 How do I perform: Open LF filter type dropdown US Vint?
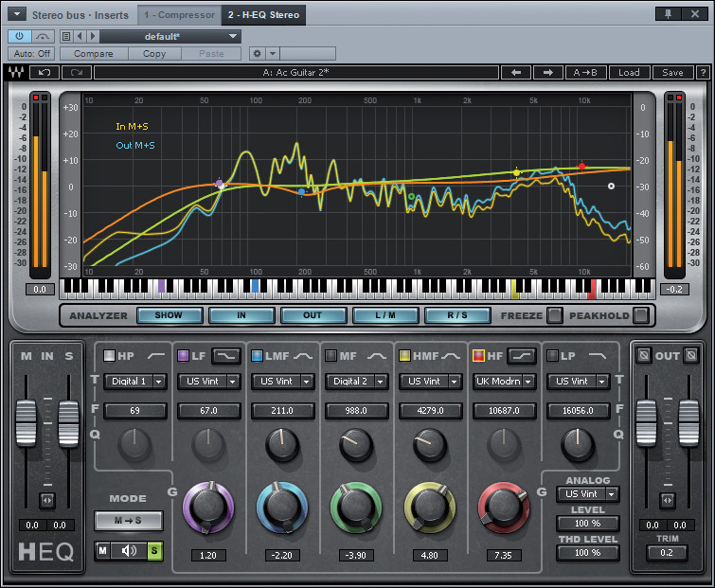(x=208, y=381)
